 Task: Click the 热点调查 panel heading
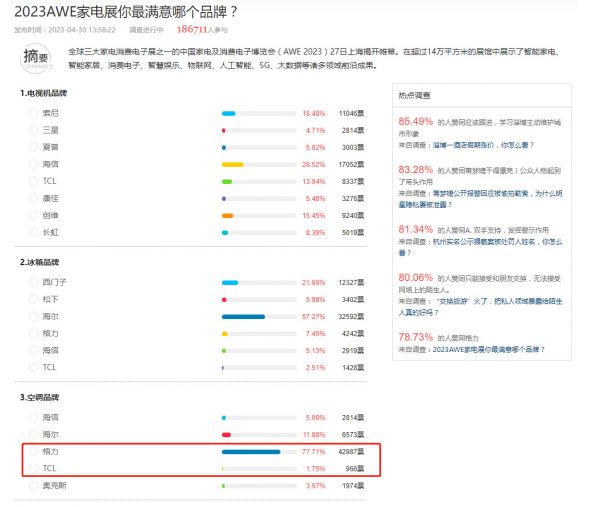[414, 97]
